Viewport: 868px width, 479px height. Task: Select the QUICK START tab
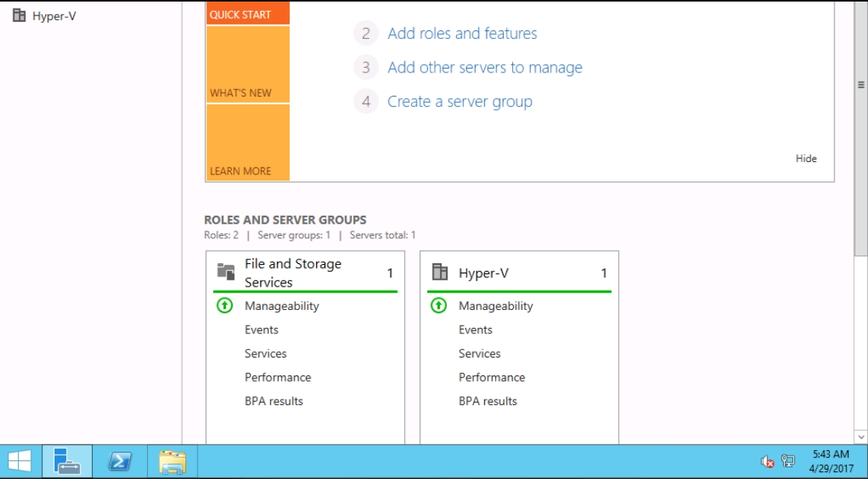(247, 14)
